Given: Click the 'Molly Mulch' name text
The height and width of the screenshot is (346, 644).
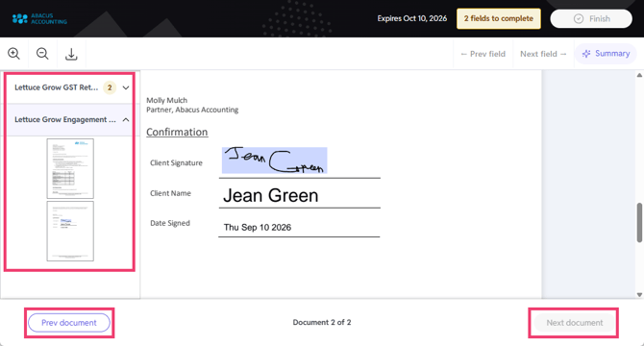Looking at the screenshot, I should coord(166,100).
